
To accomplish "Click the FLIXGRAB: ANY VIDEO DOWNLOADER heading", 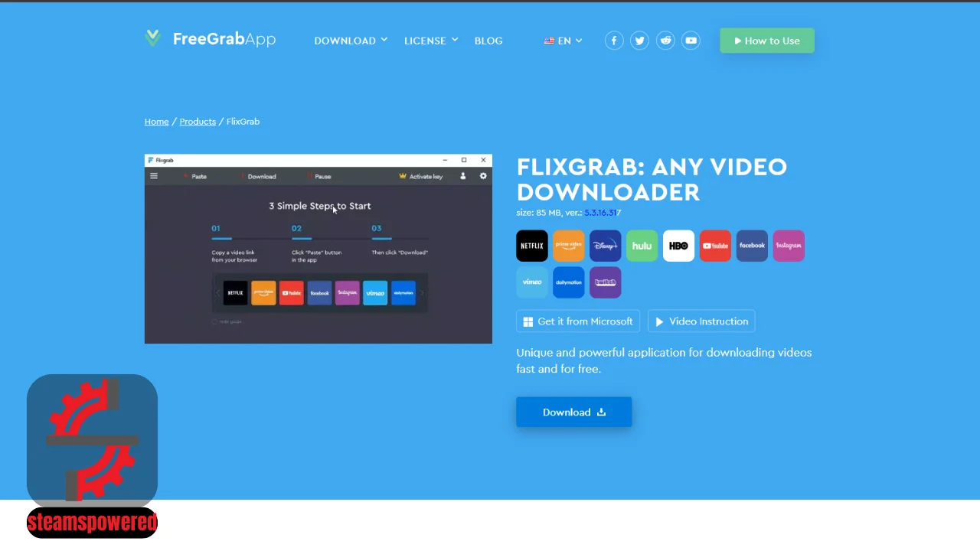I will (x=652, y=179).
